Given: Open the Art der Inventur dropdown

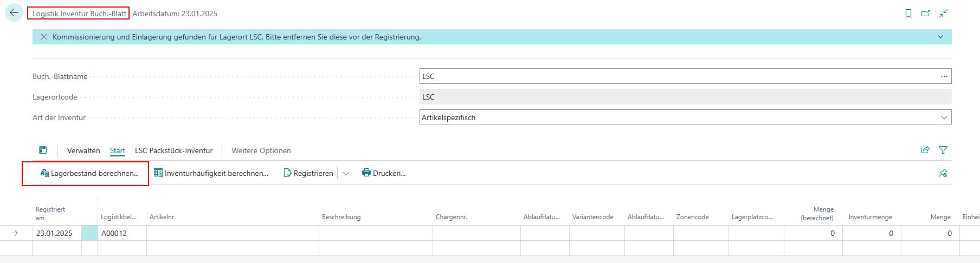Looking at the screenshot, I should (x=944, y=117).
